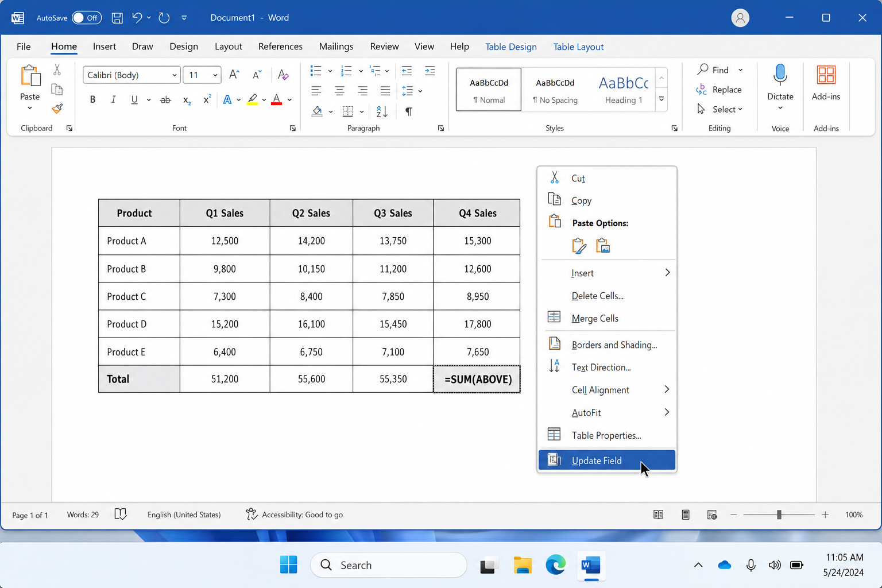Select Merge Cells from the context menu
Screen dimensions: 882x588
point(607,318)
